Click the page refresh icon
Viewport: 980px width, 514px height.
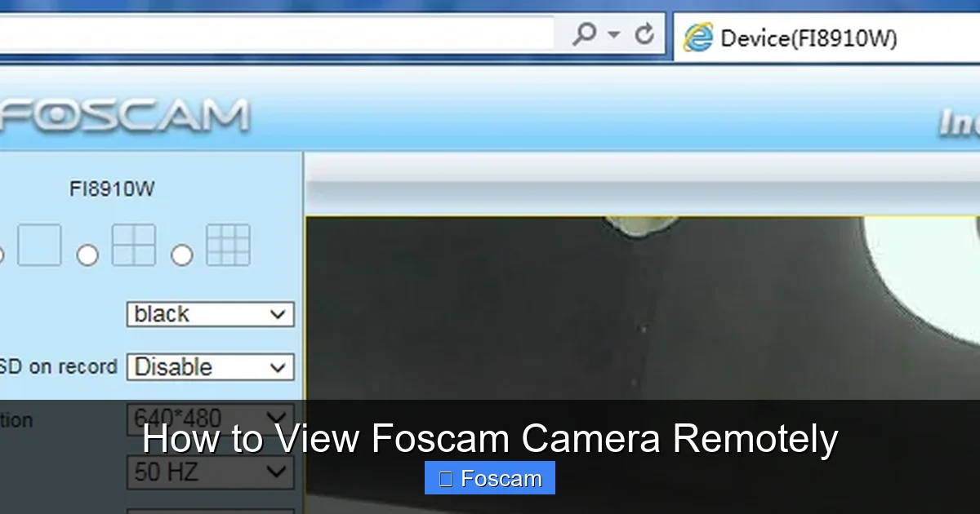(645, 34)
